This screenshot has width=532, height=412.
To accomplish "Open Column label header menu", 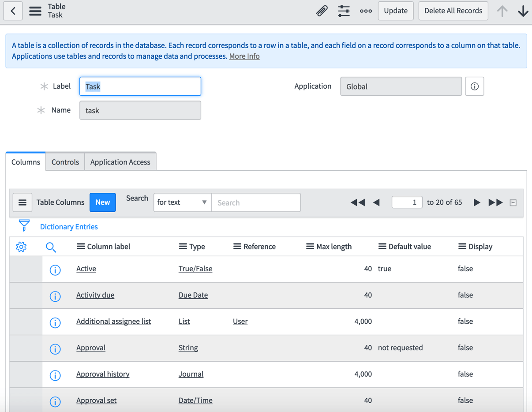I will click(x=81, y=247).
